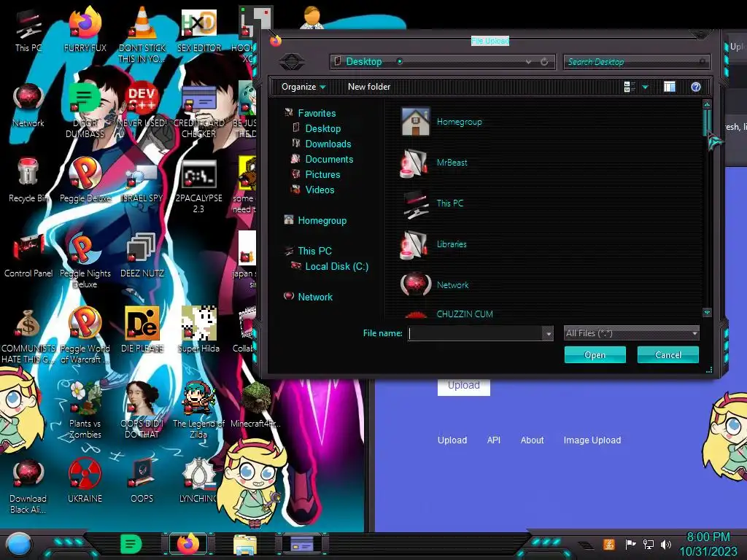Expand the File name combo box arrow

pyautogui.click(x=549, y=333)
